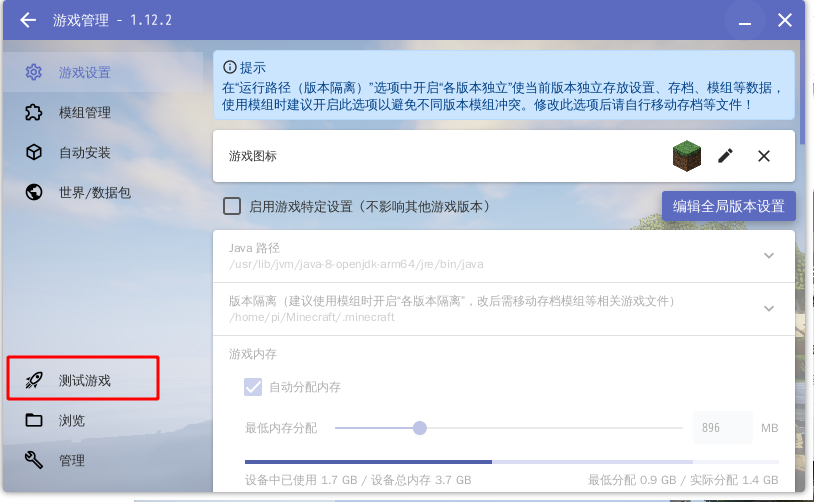Select 管理 menu label
Screen dimensions: 814x502
coord(72,460)
